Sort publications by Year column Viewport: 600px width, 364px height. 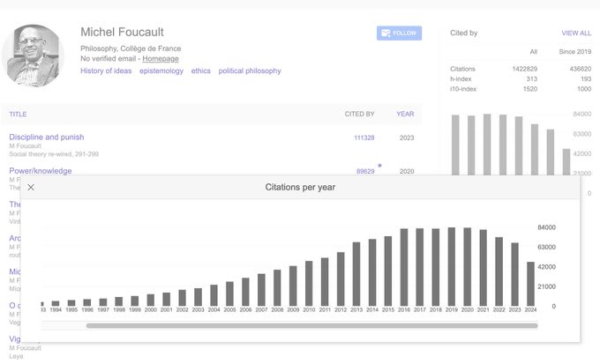(x=405, y=114)
